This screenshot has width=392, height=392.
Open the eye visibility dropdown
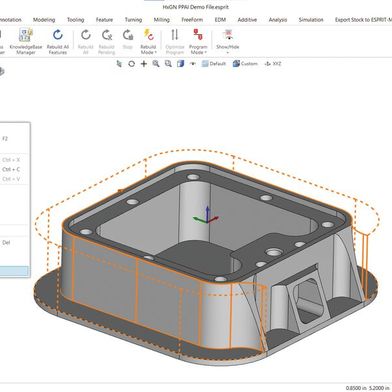coord(193,64)
